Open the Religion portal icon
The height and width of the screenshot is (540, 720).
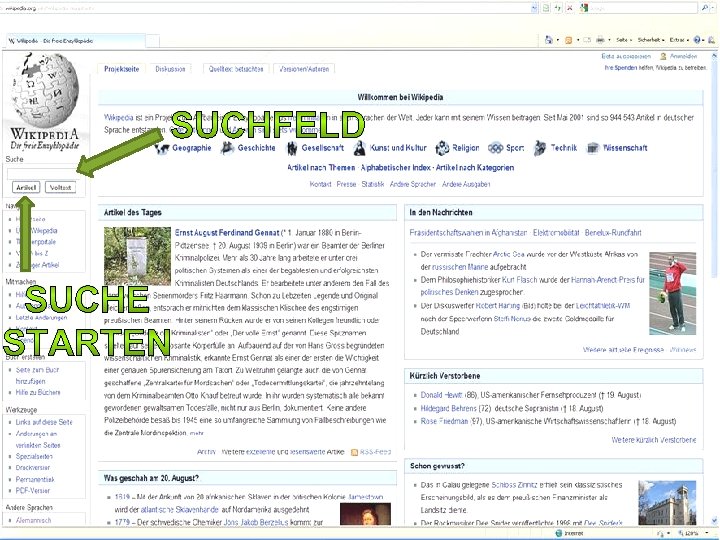[x=442, y=148]
